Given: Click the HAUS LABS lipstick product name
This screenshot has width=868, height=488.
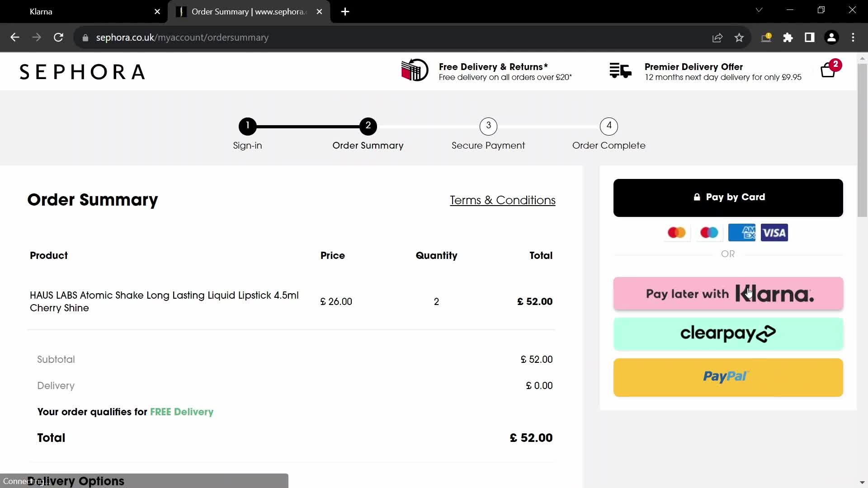Looking at the screenshot, I should click(164, 301).
